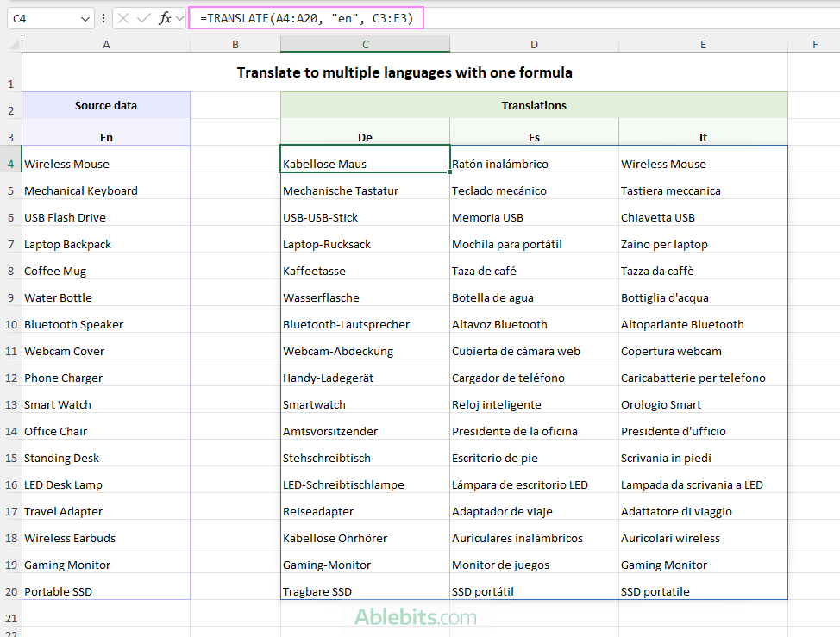840x637 pixels.
Task: Select the 'Water Bottle' cell
Action: (106, 293)
